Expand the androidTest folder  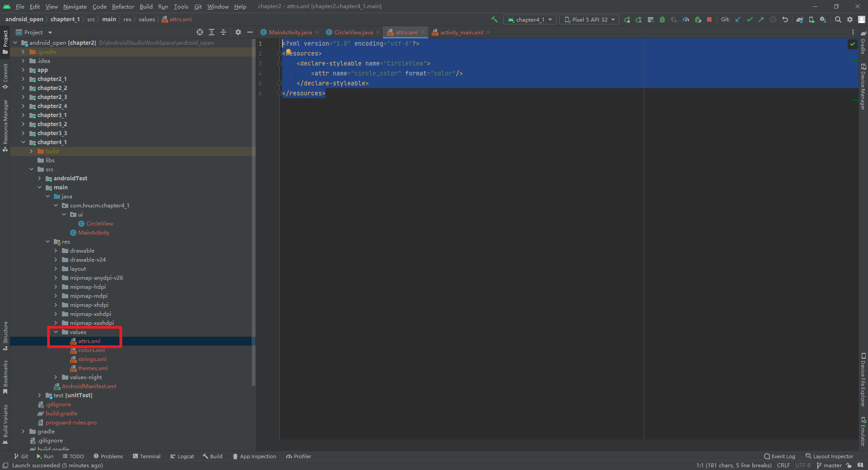pos(39,179)
